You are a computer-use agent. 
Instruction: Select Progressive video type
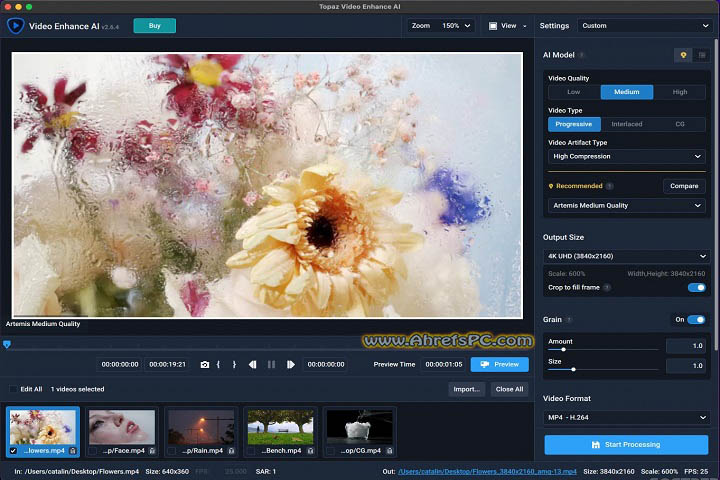pos(574,124)
